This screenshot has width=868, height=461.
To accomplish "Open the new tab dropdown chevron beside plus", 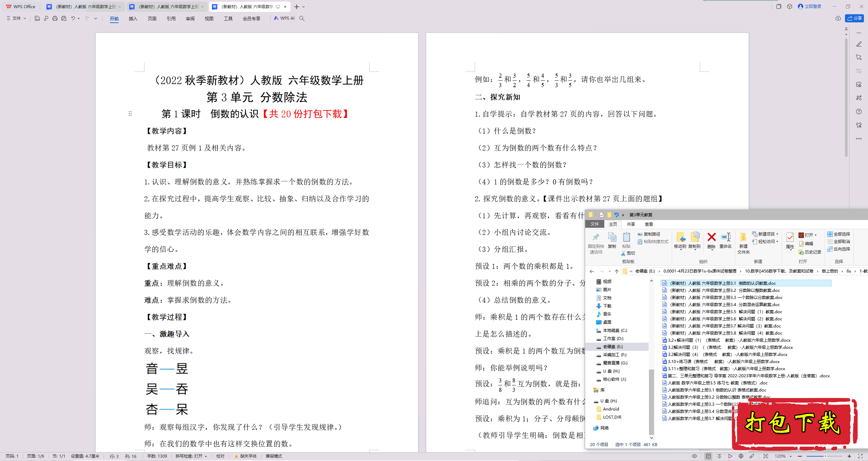I will [x=303, y=7].
